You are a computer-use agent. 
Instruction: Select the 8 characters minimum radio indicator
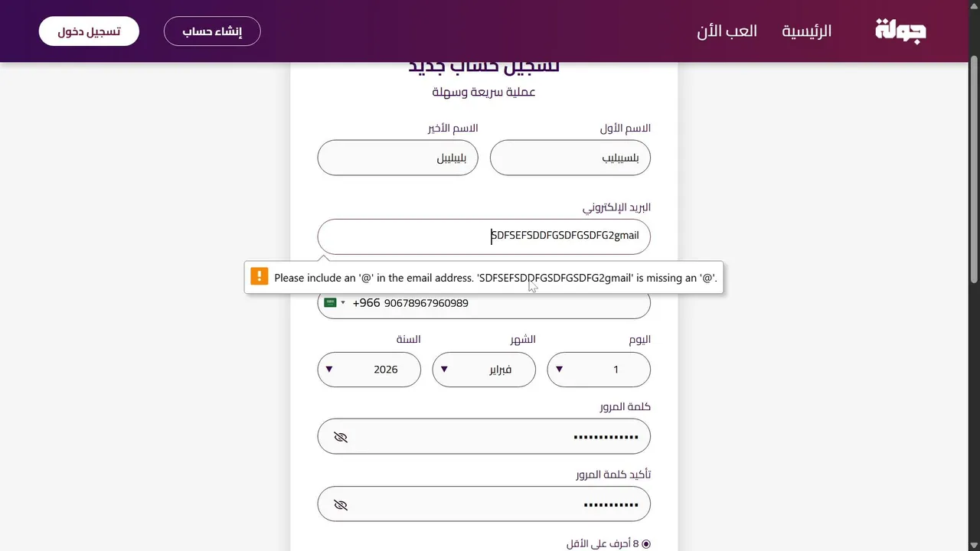tap(645, 544)
